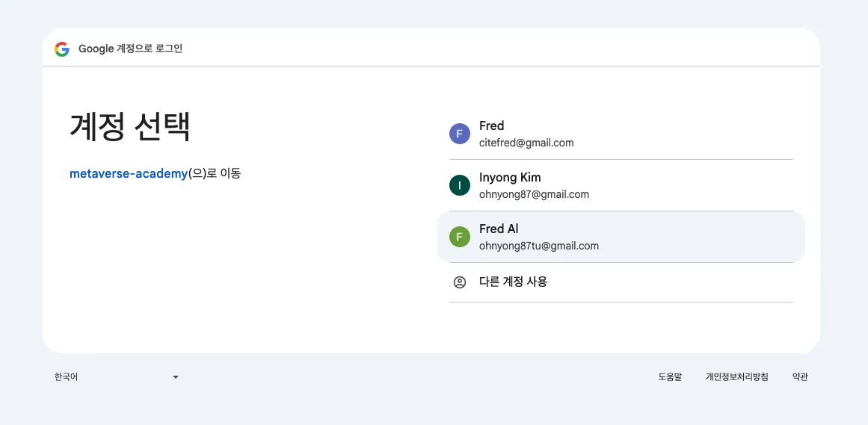Select the ohnyong87tu@gmail.com email address

[x=539, y=246]
